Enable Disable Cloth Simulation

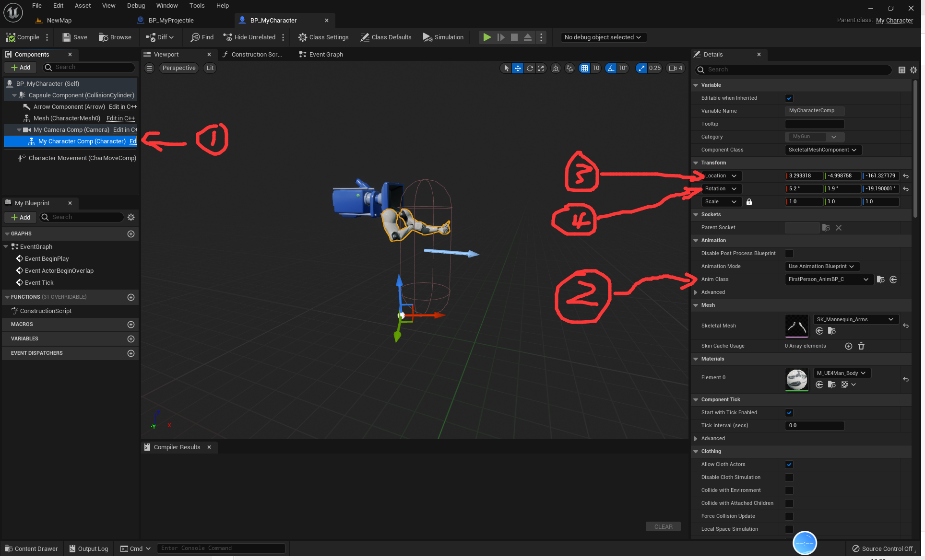point(789,477)
